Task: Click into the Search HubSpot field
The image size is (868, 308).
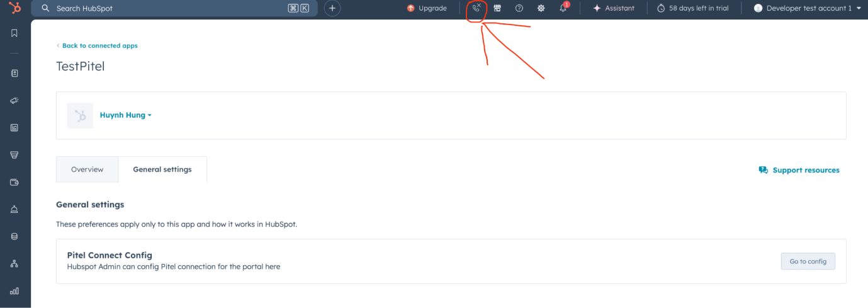Action: [x=174, y=8]
